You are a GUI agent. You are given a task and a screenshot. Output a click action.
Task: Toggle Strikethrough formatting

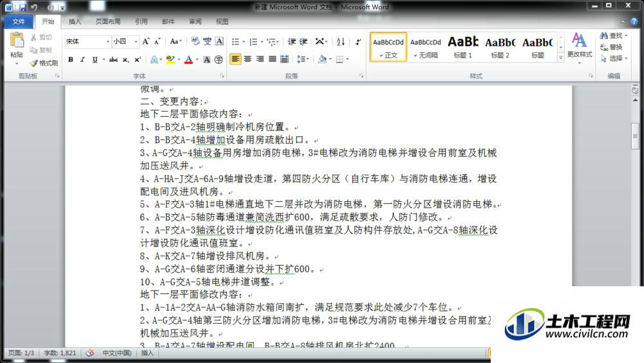113,59
